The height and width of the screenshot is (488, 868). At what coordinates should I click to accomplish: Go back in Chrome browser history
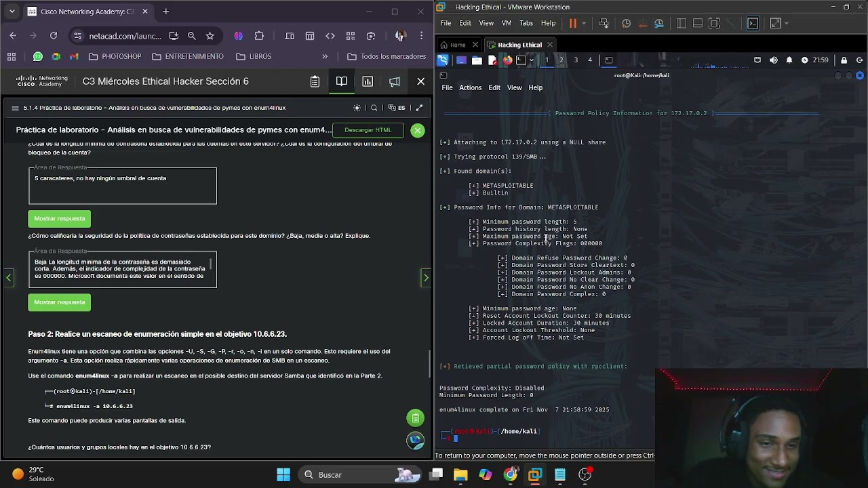click(x=13, y=36)
